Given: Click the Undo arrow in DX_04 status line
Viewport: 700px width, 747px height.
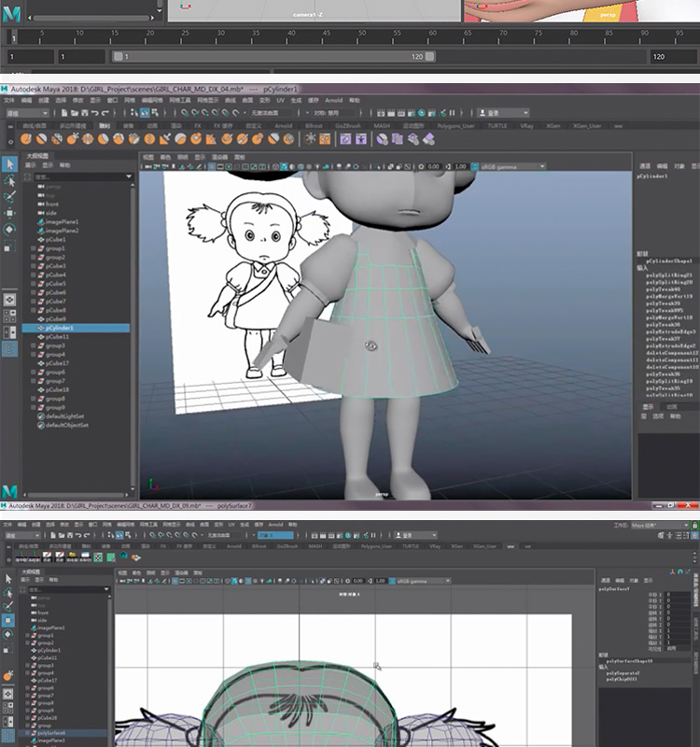Looking at the screenshot, I should 95,113.
